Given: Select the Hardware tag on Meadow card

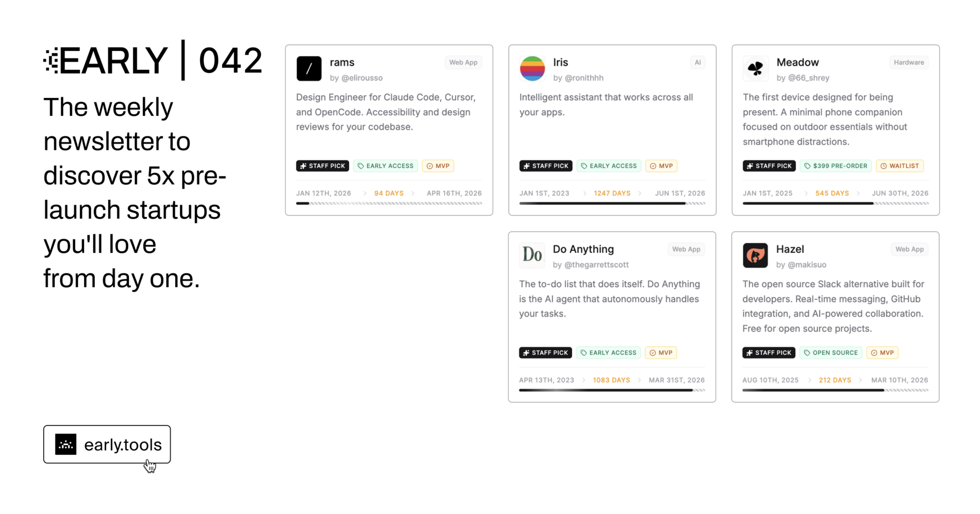Looking at the screenshot, I should [x=909, y=62].
